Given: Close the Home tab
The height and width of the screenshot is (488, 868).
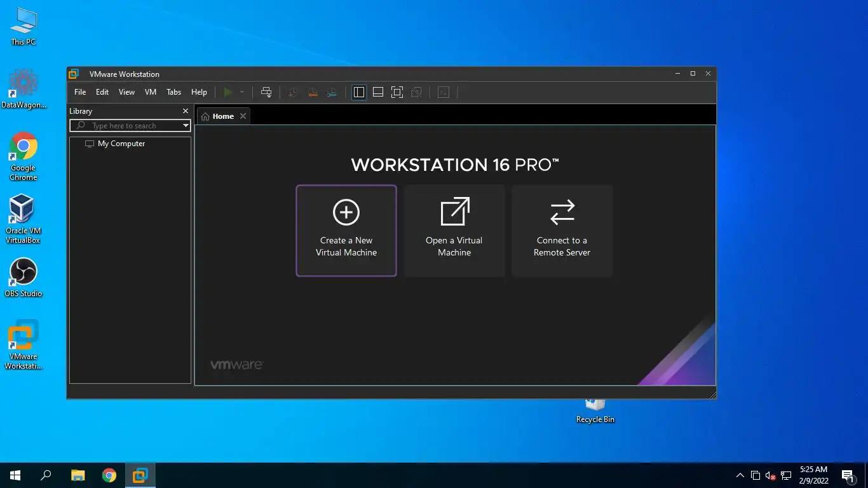Looking at the screenshot, I should [x=243, y=116].
